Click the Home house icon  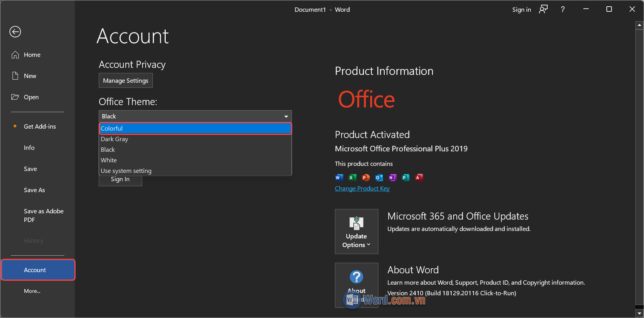click(x=15, y=55)
